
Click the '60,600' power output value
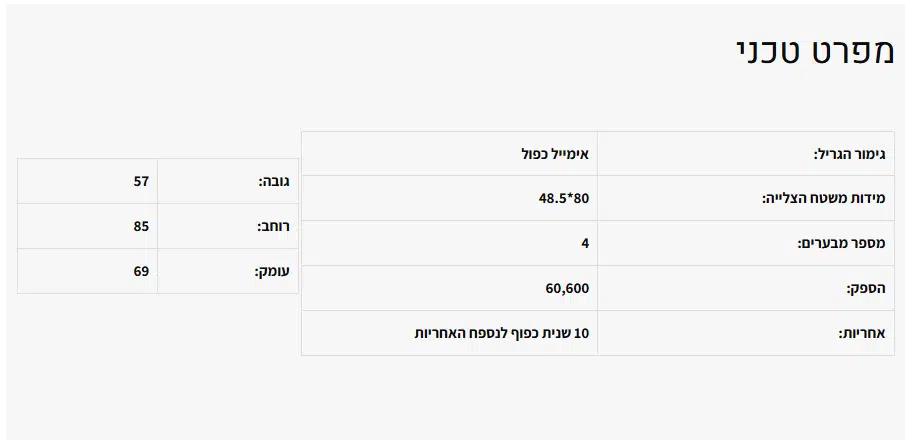[567, 288]
